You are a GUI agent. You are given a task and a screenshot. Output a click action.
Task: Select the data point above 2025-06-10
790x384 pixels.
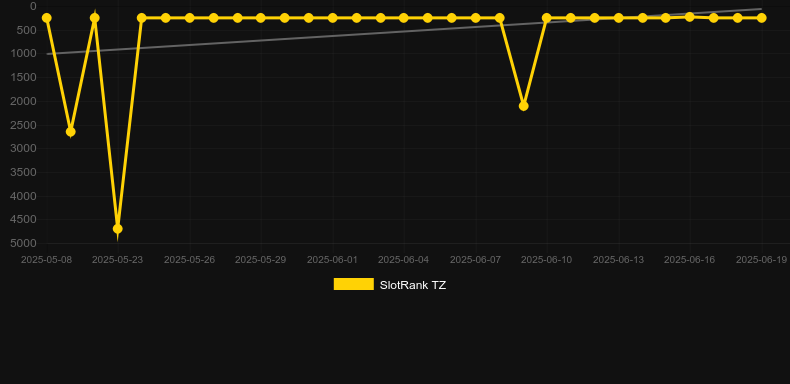point(547,18)
